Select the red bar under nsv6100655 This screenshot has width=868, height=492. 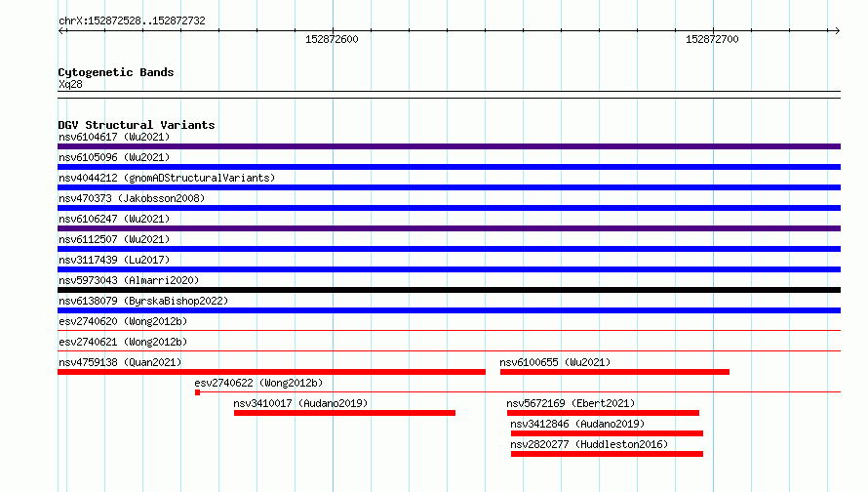pyautogui.click(x=614, y=372)
